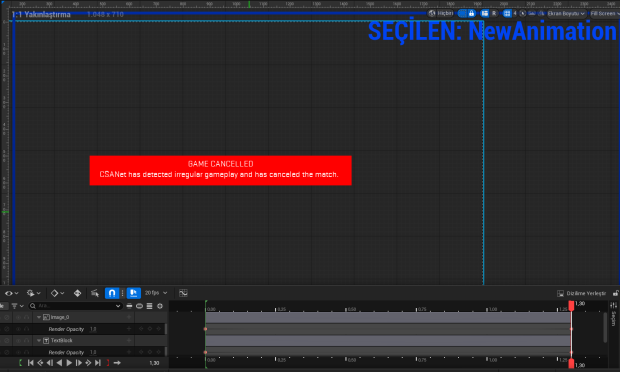620x372 pixels.
Task: Toggle the R render transform button
Action: [x=494, y=13]
